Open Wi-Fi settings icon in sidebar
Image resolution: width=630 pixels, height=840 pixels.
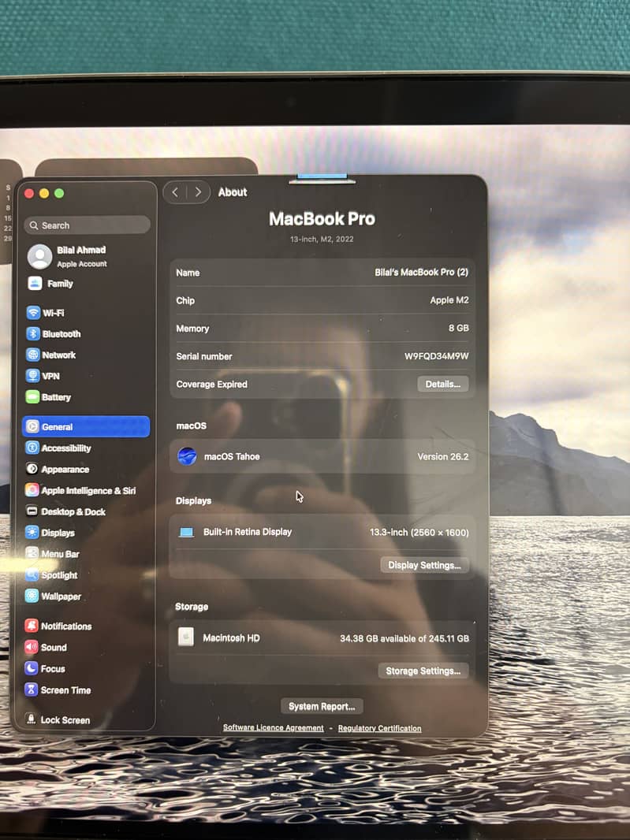coord(33,313)
